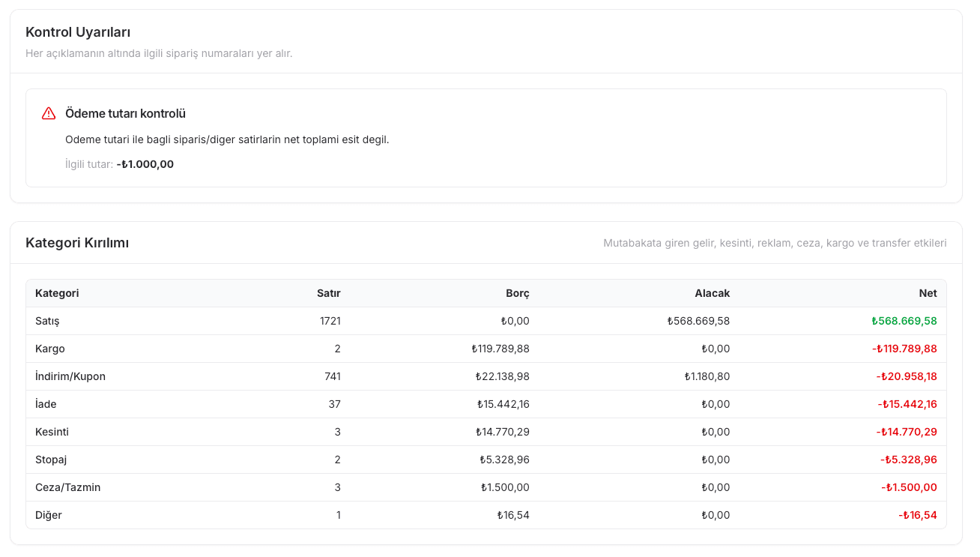
Task: Select the Kesinti category row
Action: [x=486, y=432]
